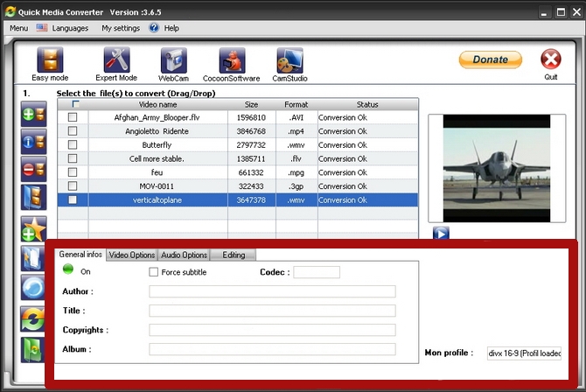
Task: Click the Donate button
Action: [x=491, y=59]
